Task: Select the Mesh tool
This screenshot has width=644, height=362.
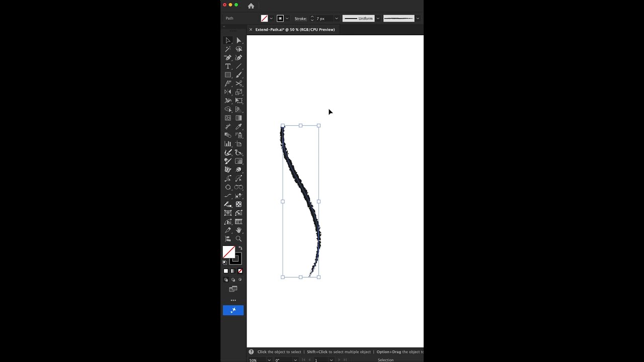Action: (228, 118)
